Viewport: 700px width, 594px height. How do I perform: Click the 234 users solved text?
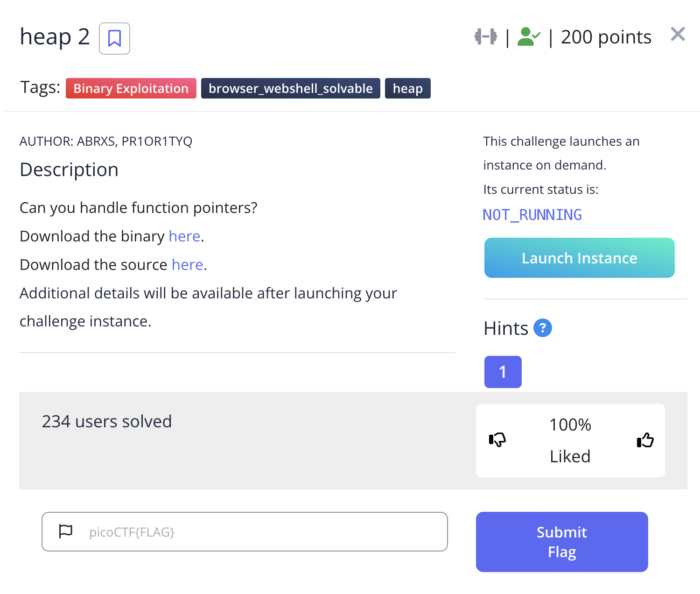107,421
